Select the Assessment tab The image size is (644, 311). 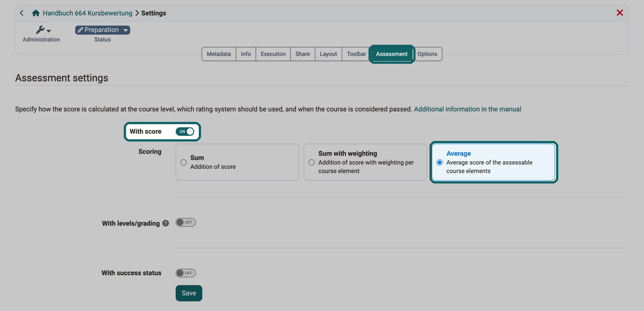tap(392, 54)
